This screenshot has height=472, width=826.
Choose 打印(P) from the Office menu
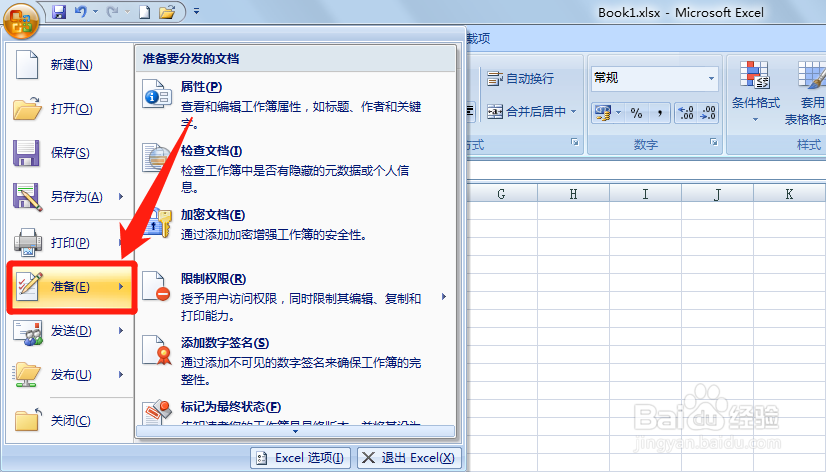coord(70,242)
